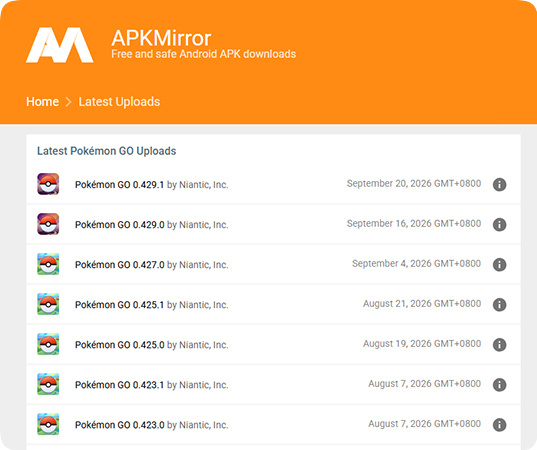Show info for Pokémon GO 0.427.0

tap(499, 265)
